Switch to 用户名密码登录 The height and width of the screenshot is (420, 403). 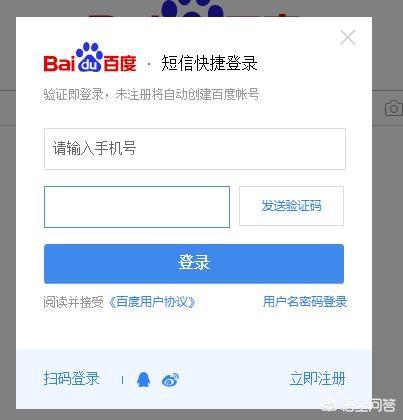tap(305, 302)
